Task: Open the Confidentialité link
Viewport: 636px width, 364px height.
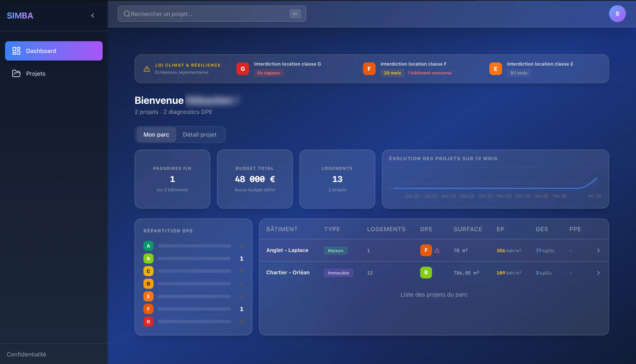Action: (26, 354)
